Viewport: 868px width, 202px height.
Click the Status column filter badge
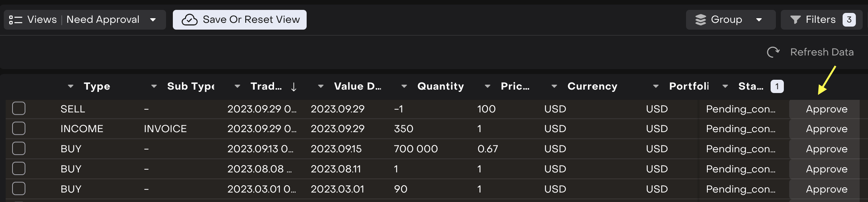[x=777, y=87]
